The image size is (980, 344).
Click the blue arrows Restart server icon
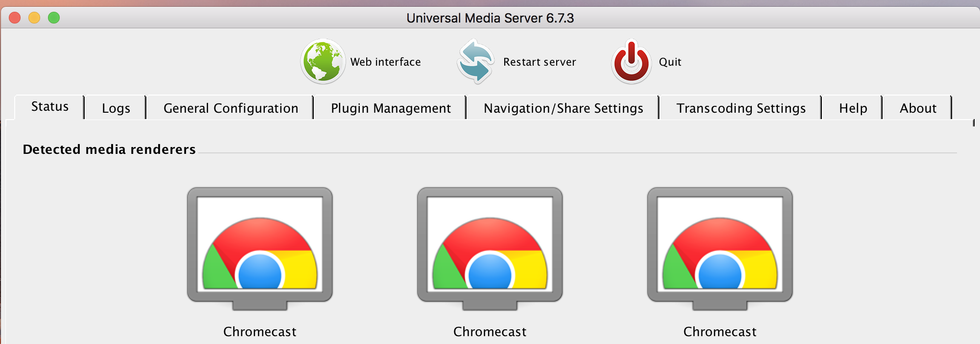(476, 61)
